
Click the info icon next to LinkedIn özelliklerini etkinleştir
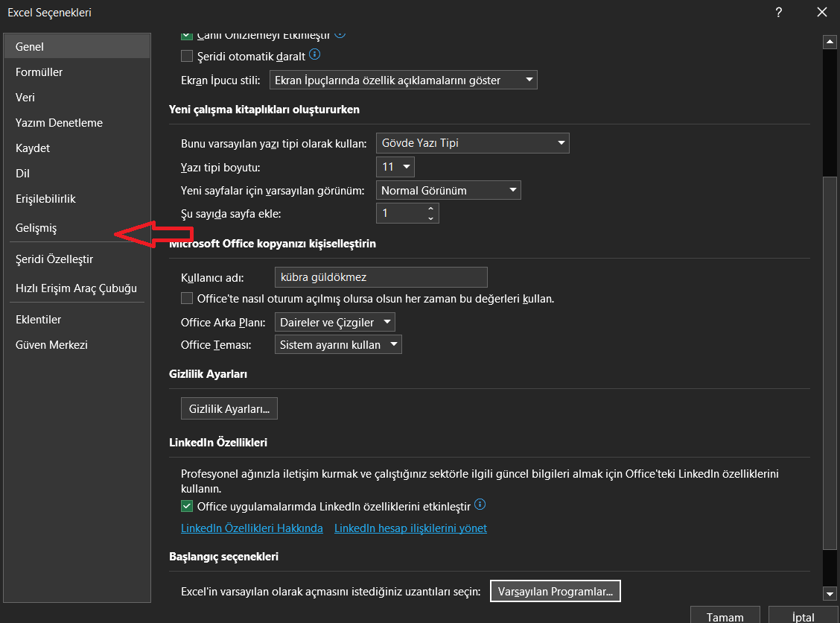(480, 505)
